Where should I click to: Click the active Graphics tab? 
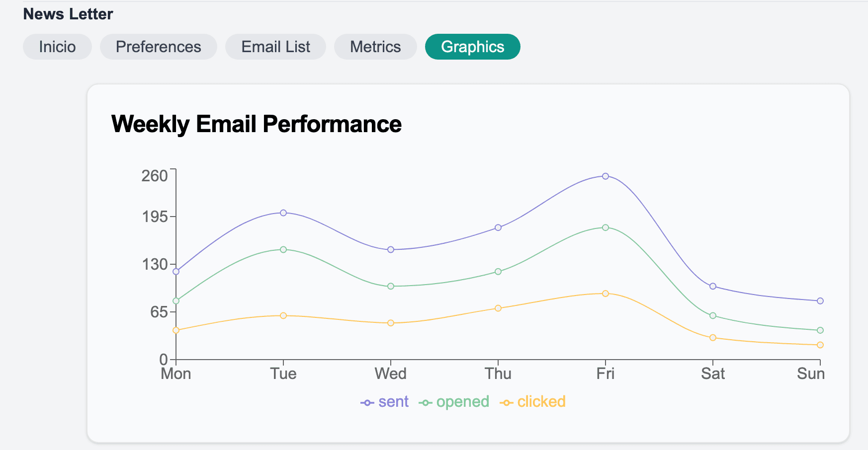click(472, 47)
